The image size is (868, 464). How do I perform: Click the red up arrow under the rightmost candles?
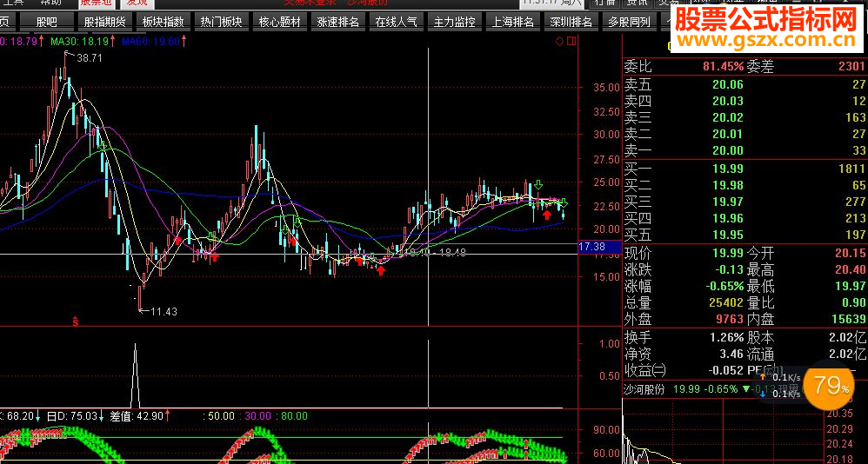tap(547, 215)
